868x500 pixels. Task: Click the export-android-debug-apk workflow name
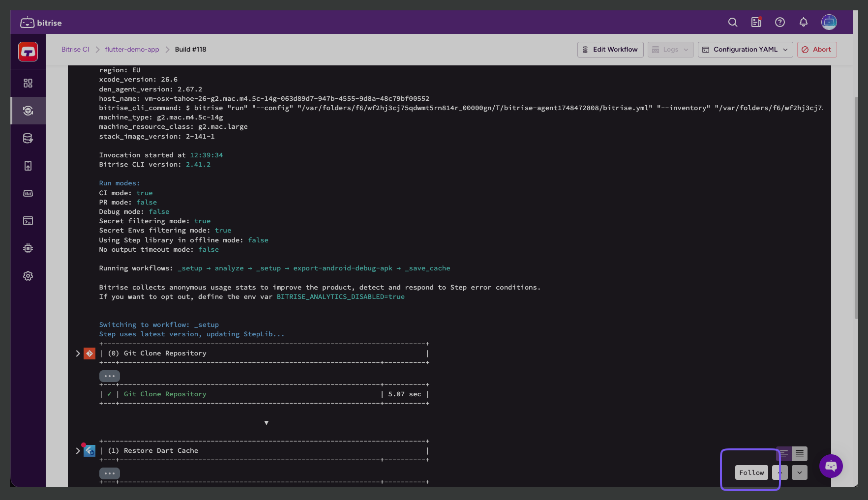343,268
